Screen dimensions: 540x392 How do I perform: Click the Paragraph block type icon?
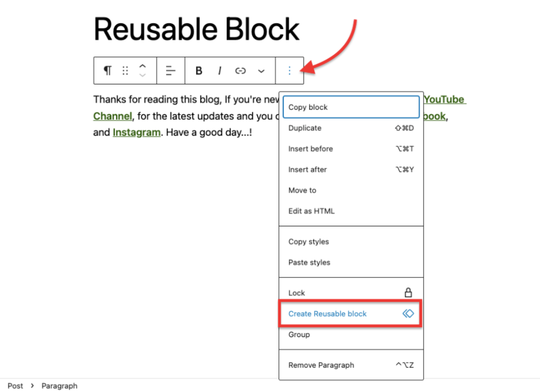pos(108,71)
